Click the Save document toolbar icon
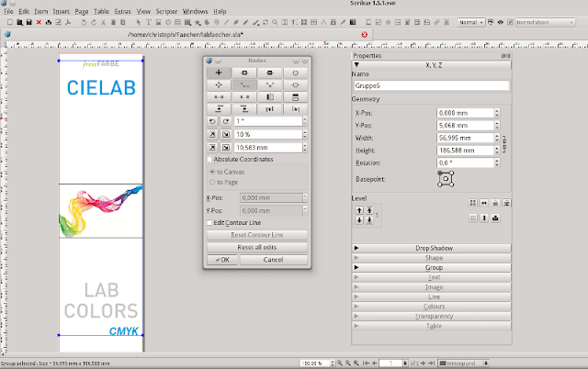This screenshot has width=588, height=369. click(28, 22)
